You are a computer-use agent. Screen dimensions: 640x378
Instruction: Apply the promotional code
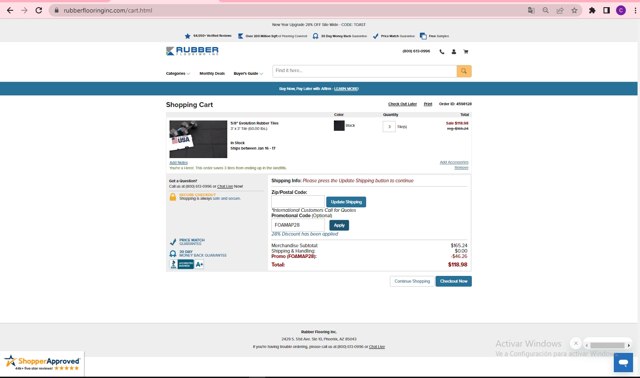[x=339, y=225]
